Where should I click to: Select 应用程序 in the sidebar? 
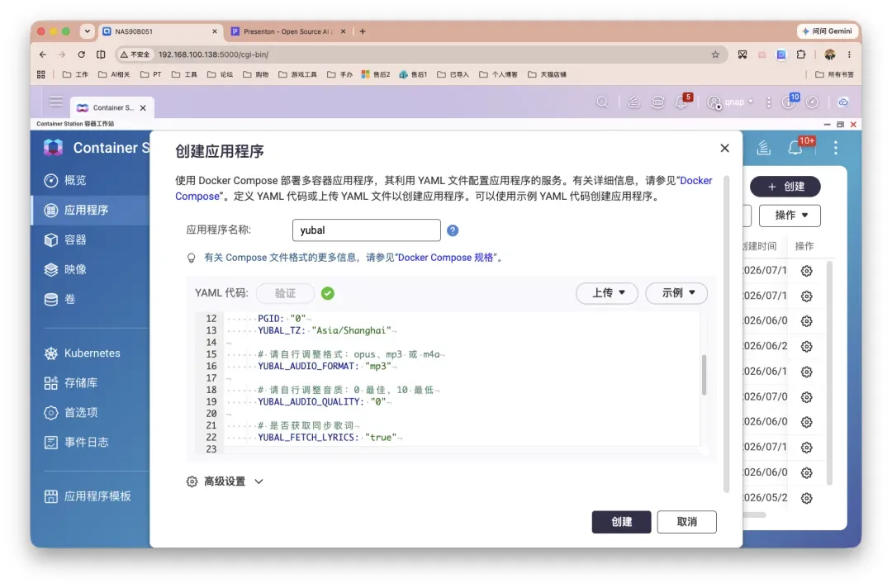(91, 210)
